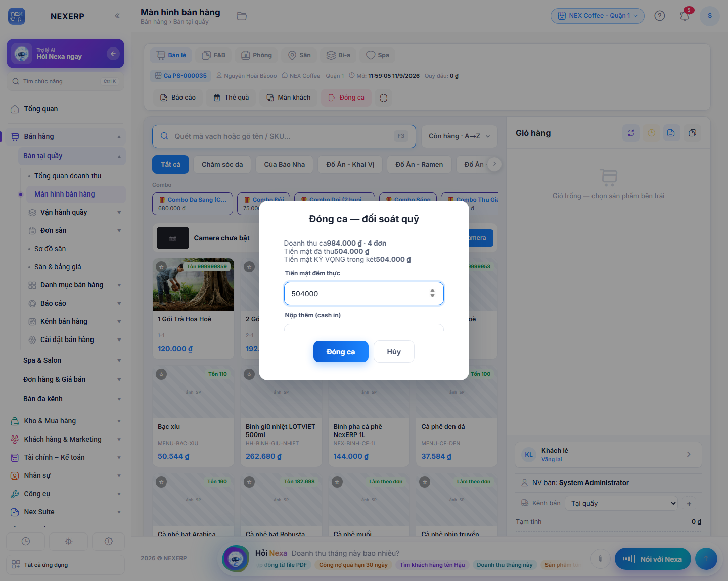The image size is (728, 581).
Task: Click the KL customer avatar in cart
Action: (529, 455)
